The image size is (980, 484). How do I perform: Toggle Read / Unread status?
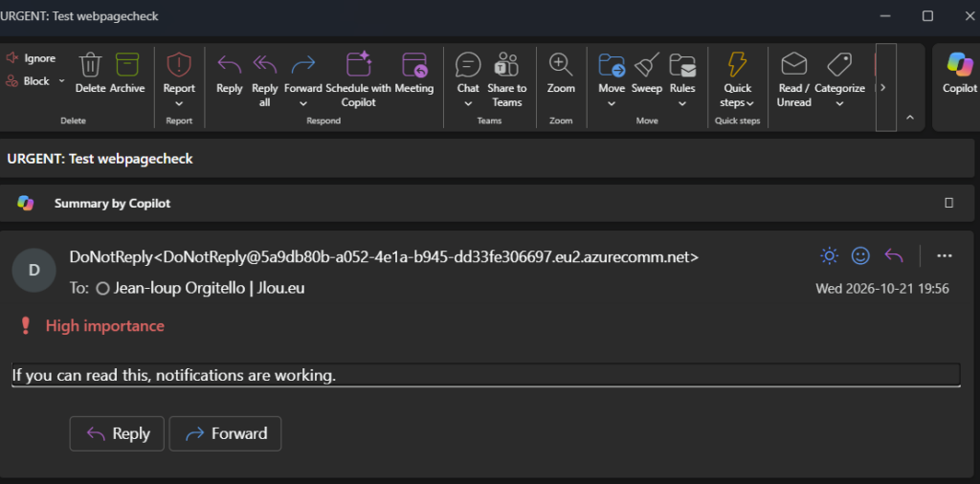pos(793,79)
